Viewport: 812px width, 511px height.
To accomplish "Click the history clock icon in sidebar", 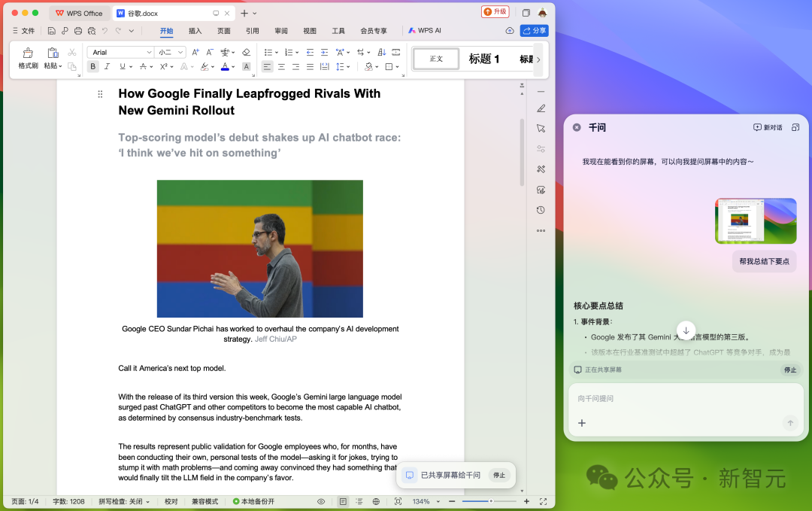I will [541, 210].
